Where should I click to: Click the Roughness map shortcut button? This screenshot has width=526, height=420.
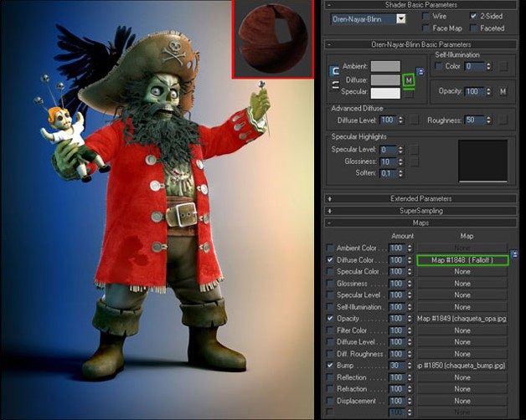(x=503, y=120)
